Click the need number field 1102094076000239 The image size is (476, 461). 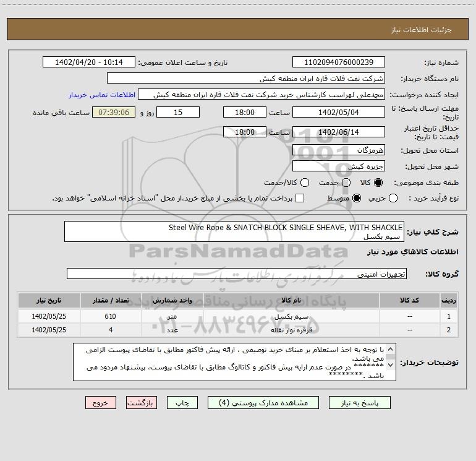[x=339, y=62]
